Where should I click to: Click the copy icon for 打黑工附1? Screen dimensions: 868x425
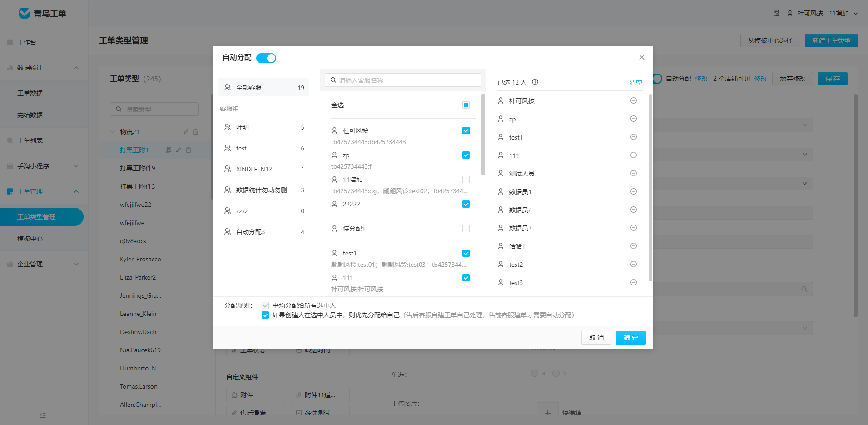(x=169, y=150)
